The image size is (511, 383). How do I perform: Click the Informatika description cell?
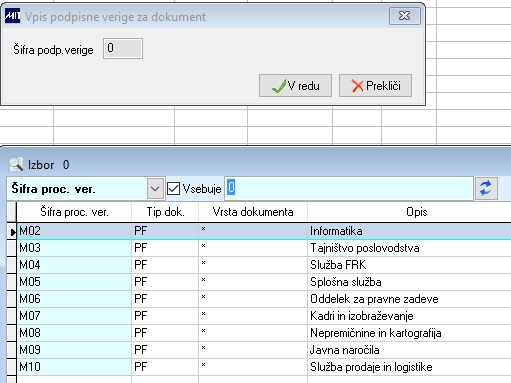pyautogui.click(x=409, y=231)
